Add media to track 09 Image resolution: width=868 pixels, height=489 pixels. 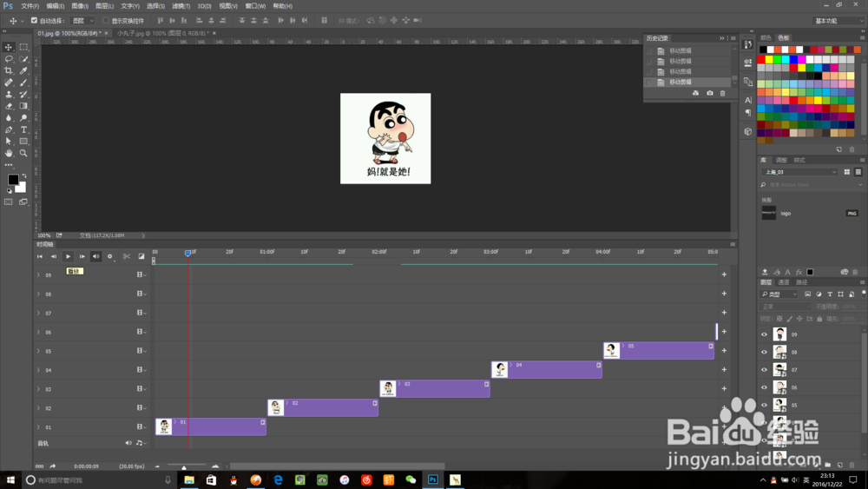(724, 274)
